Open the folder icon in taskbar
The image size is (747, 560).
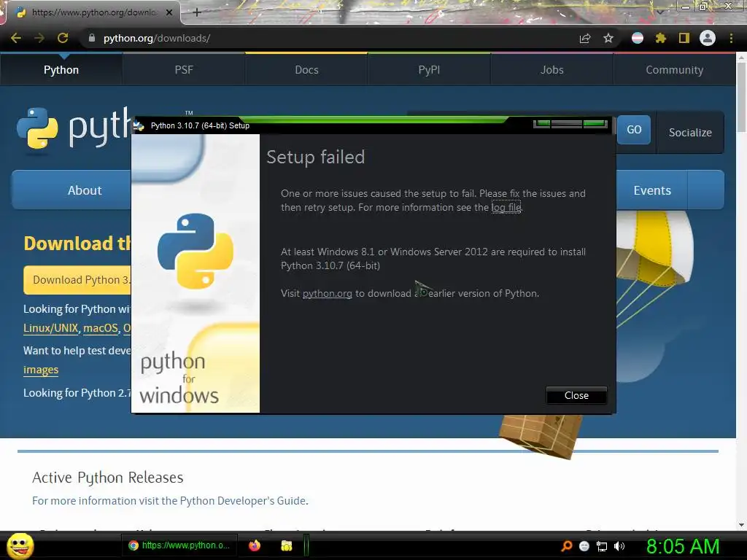coord(286,545)
